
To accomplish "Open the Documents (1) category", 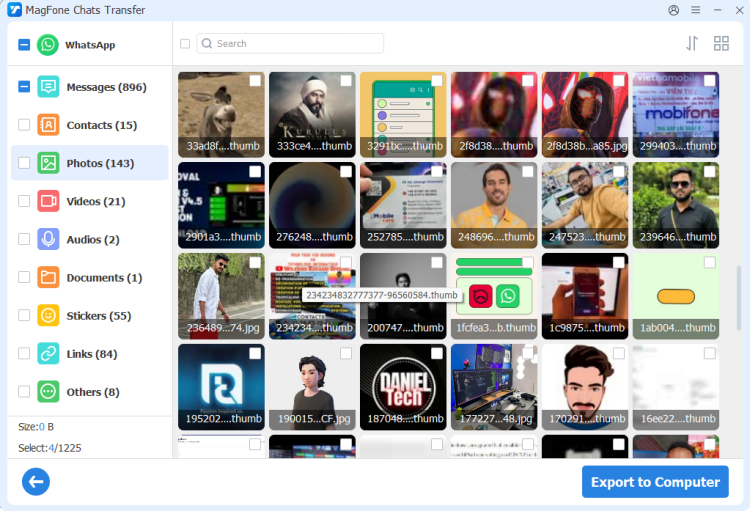I will [x=103, y=278].
